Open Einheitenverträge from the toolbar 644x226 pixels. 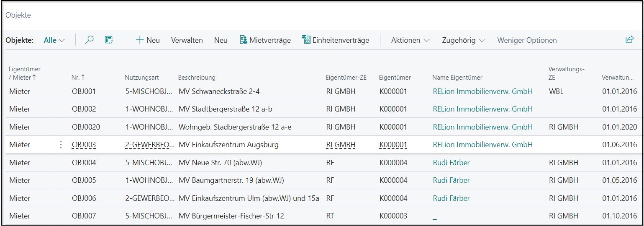coord(336,40)
